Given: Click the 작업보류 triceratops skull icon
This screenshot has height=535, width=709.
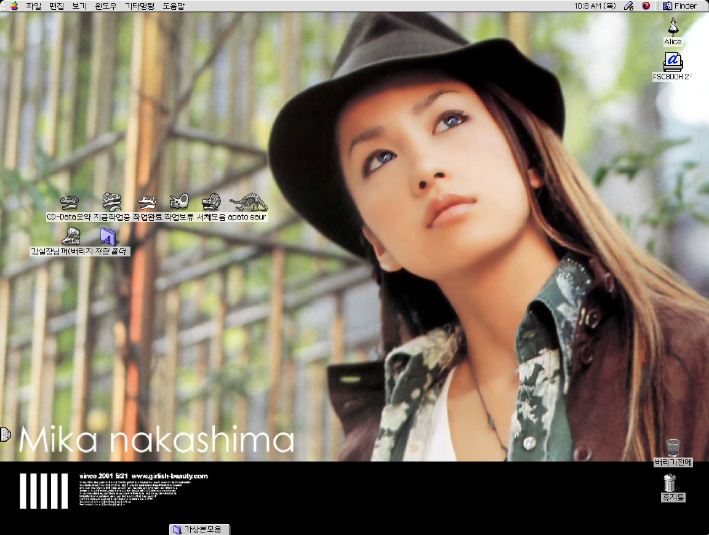Looking at the screenshot, I should (x=180, y=201).
